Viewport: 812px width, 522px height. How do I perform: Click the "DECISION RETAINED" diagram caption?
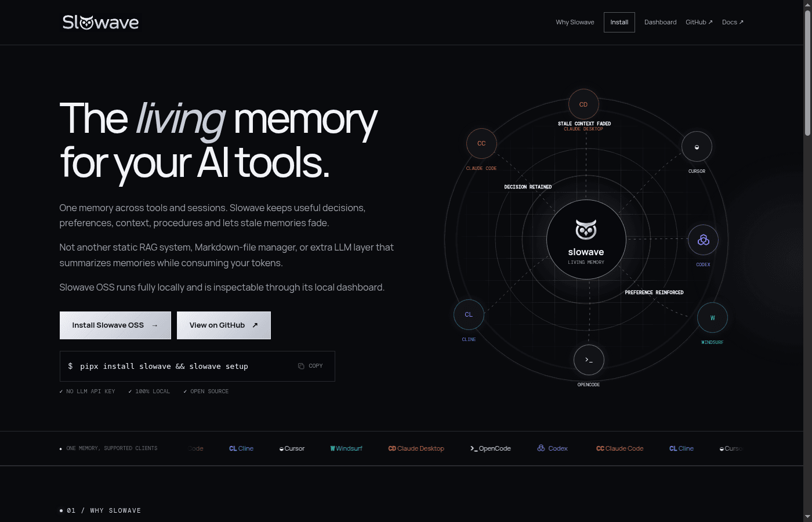click(528, 187)
